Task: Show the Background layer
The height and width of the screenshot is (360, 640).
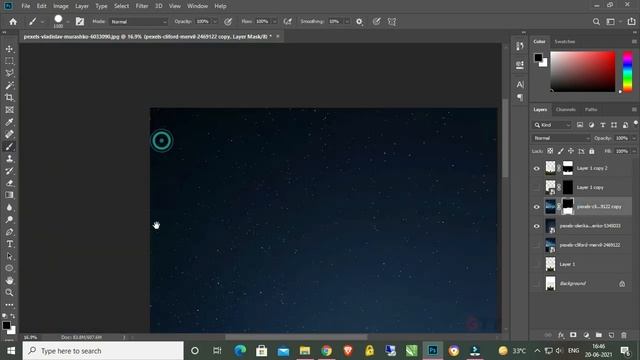Action: point(537,283)
